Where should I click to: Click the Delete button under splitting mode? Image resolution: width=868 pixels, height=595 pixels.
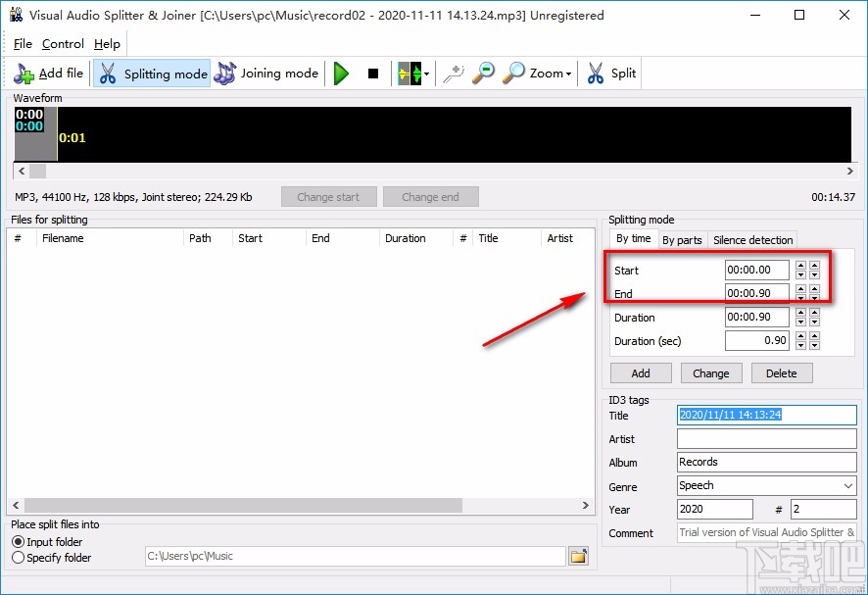point(781,373)
